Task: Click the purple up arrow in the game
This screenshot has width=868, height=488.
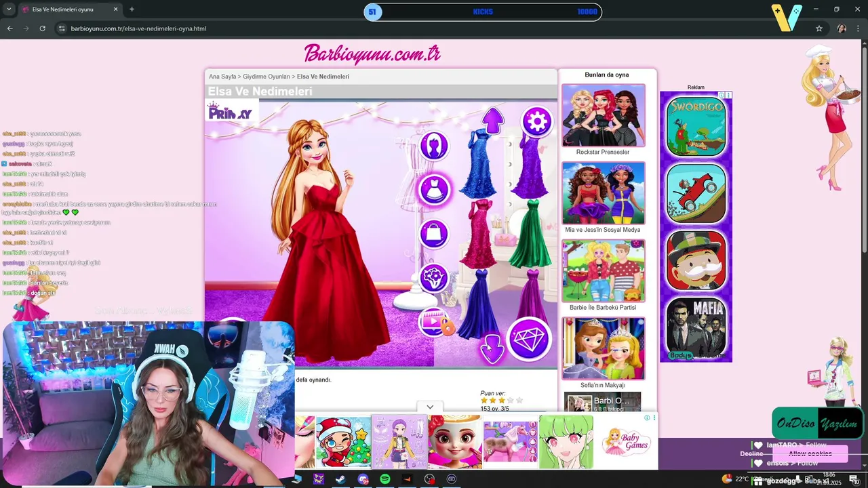Action: [493, 120]
